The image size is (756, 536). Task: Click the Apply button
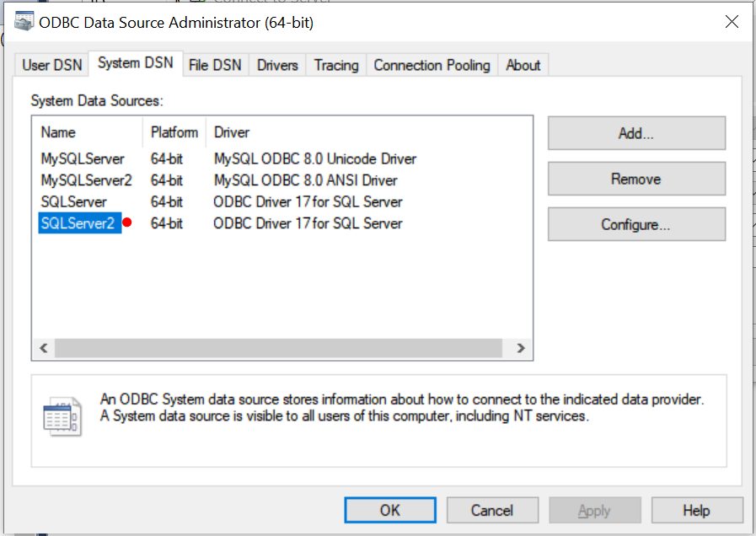594,510
